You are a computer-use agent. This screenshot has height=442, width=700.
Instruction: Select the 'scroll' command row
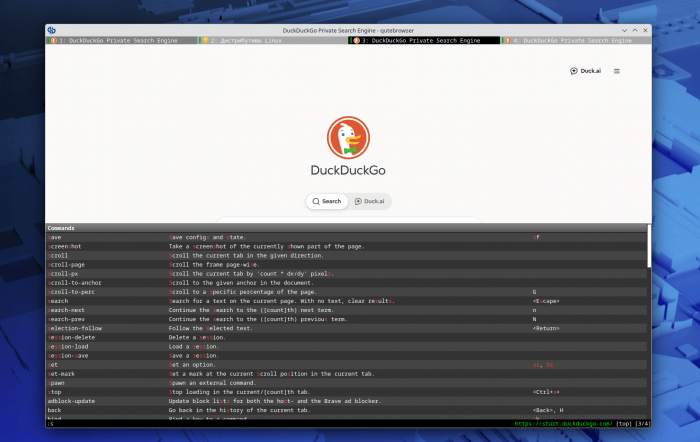[x=347, y=256]
